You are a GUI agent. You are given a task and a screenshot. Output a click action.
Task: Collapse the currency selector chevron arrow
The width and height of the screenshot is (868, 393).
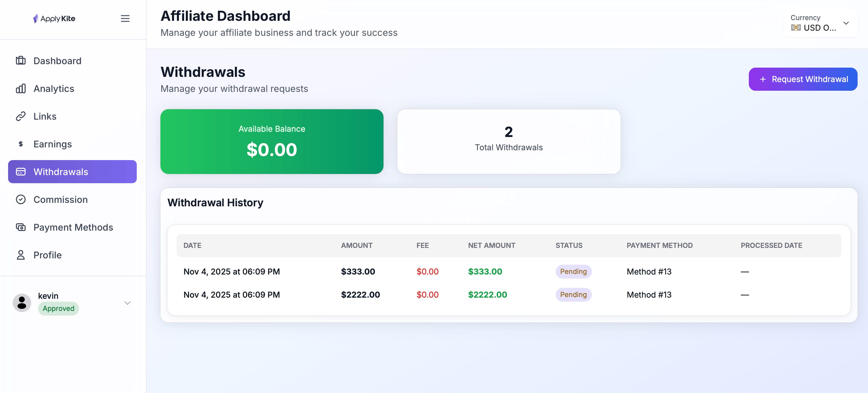click(x=846, y=23)
